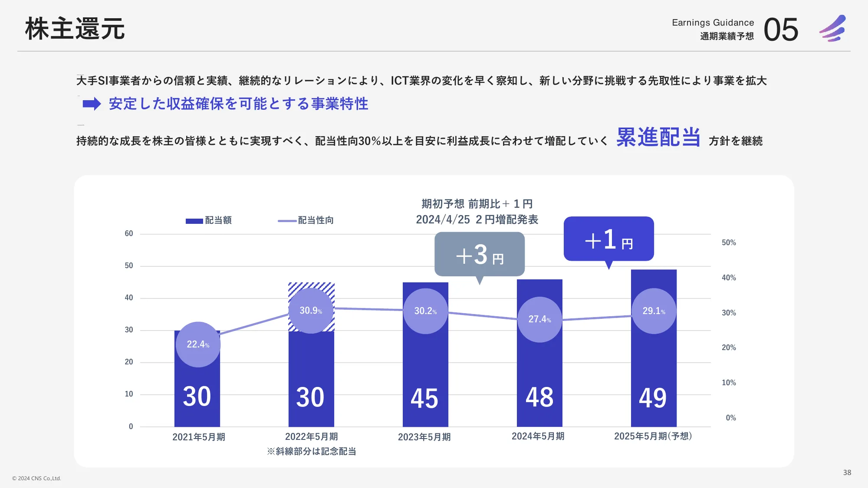Expand the 期初予想 前期比＋1円 annotation
This screenshot has height=488, width=868.
tap(477, 204)
